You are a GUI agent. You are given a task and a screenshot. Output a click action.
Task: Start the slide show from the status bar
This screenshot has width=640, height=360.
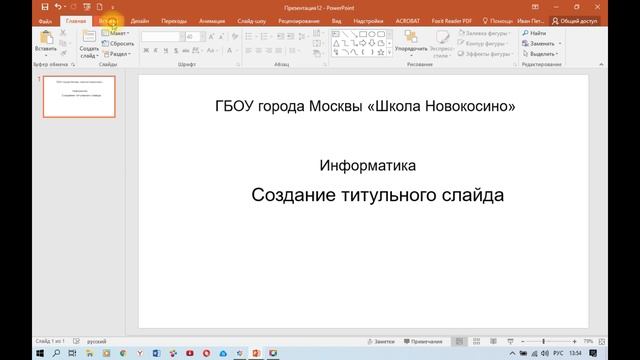click(510, 341)
